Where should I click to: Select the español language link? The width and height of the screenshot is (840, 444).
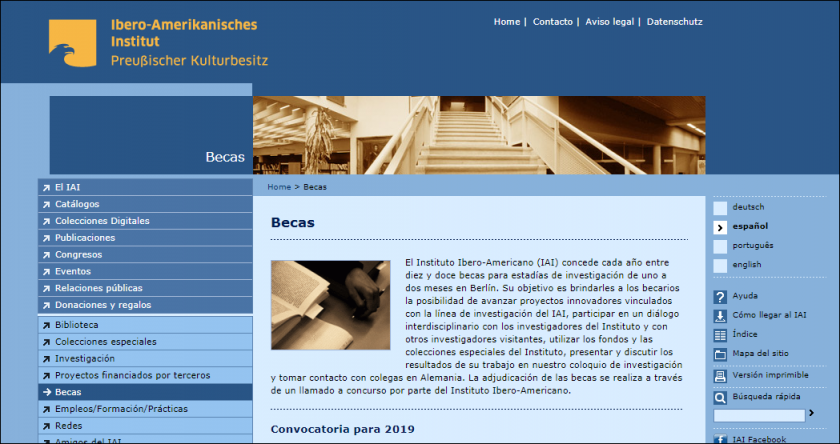(750, 227)
